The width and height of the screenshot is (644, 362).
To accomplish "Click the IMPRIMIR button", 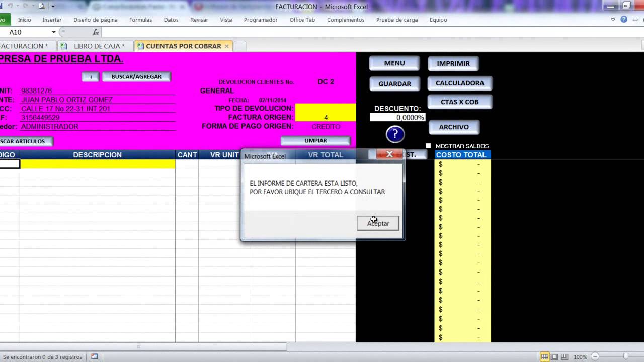I will click(453, 64).
